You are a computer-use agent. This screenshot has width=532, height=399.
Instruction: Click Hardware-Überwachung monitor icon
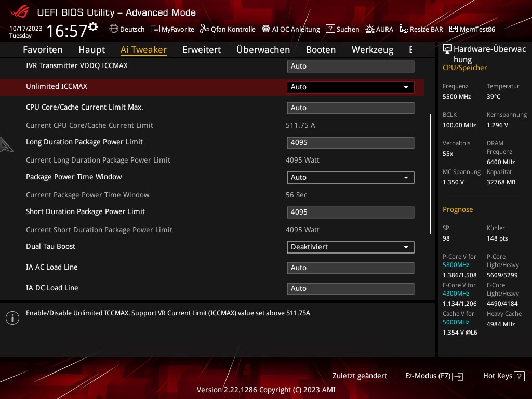447,49
